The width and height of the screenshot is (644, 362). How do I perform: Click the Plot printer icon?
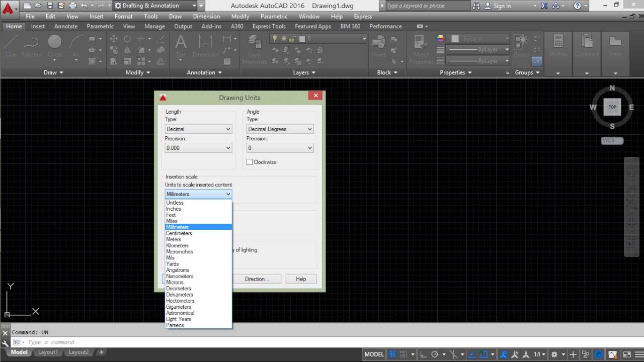pos(72,6)
